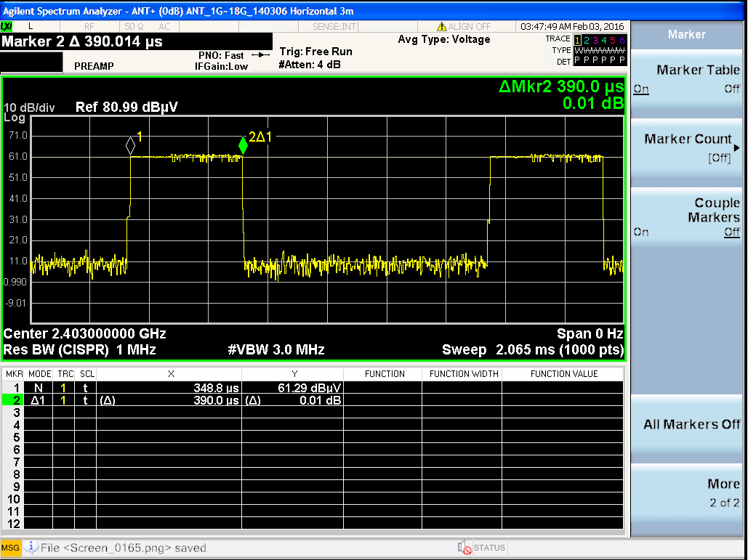Click the FUNCTION VALUE column header
Image resolution: width=748 pixels, height=560 pixels.
click(x=564, y=374)
